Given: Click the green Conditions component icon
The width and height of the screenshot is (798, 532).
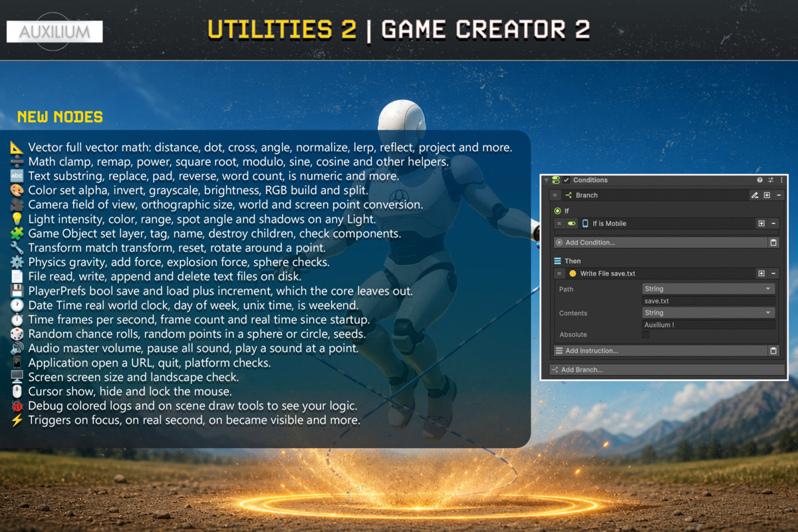Looking at the screenshot, I should pyautogui.click(x=556, y=180).
